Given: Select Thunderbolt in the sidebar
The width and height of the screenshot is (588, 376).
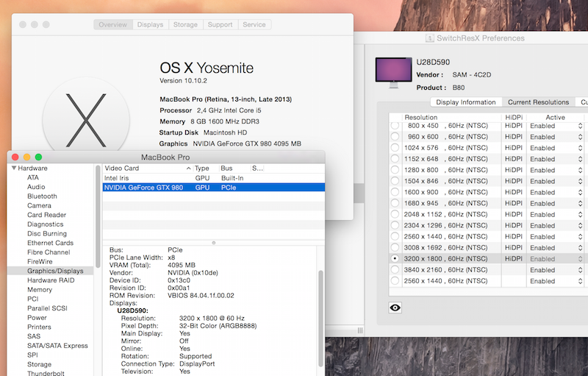Looking at the screenshot, I should tap(46, 373).
